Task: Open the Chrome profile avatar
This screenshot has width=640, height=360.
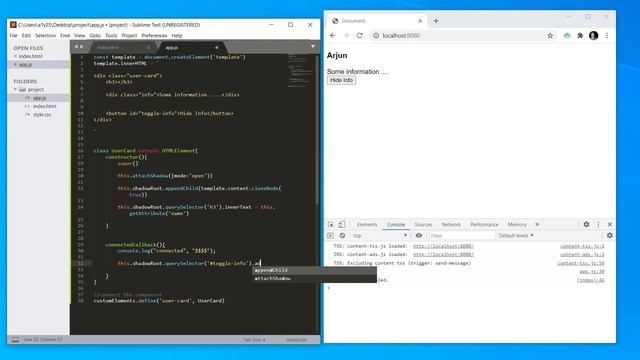Action: pos(594,36)
